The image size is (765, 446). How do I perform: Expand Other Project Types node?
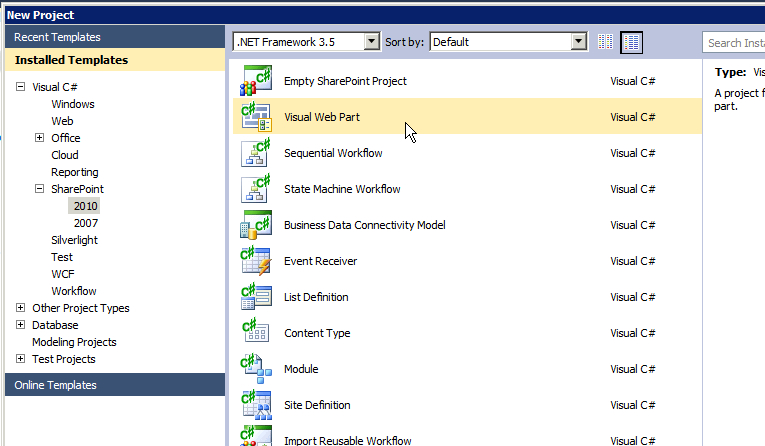tap(20, 307)
